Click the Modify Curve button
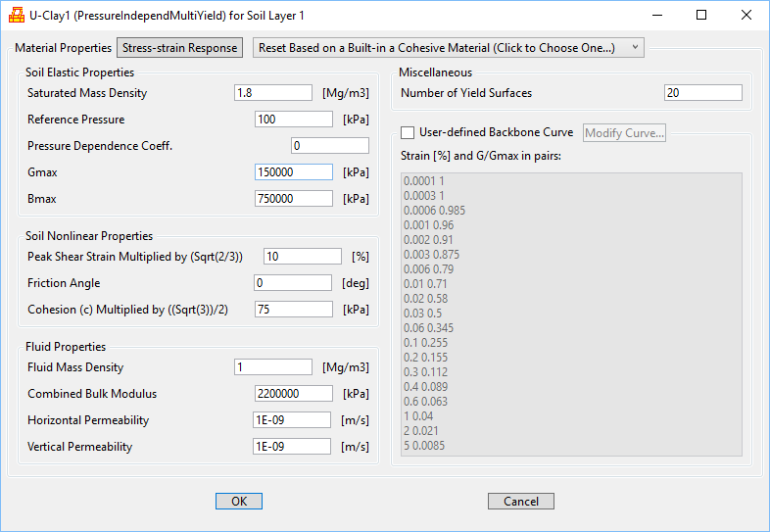The image size is (770, 532). tap(625, 132)
